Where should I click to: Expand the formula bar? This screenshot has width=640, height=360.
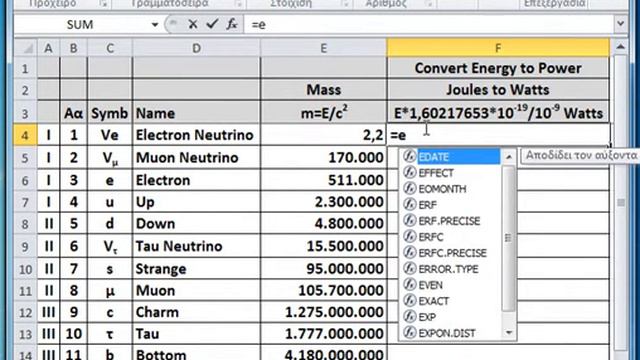coord(620,24)
